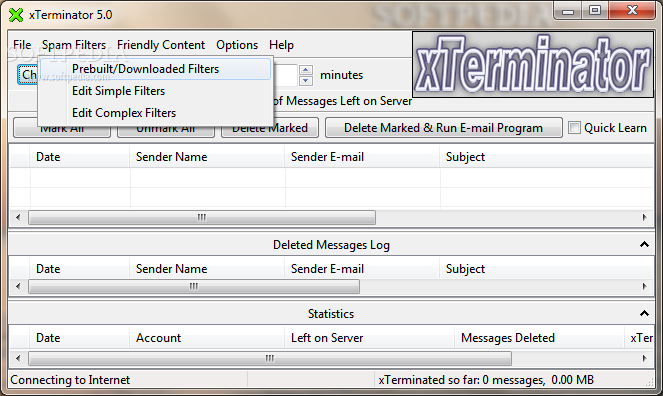Click 'Connecting to Internet' status text

(70, 380)
